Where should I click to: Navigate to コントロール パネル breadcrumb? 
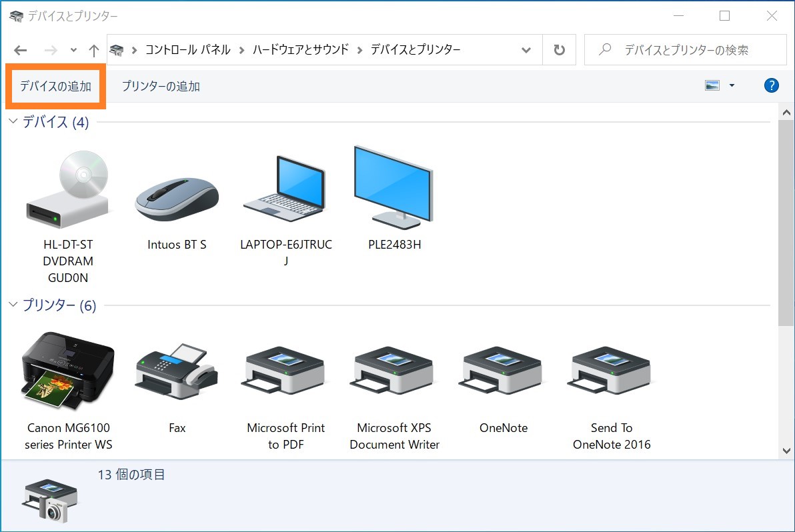[x=187, y=49]
